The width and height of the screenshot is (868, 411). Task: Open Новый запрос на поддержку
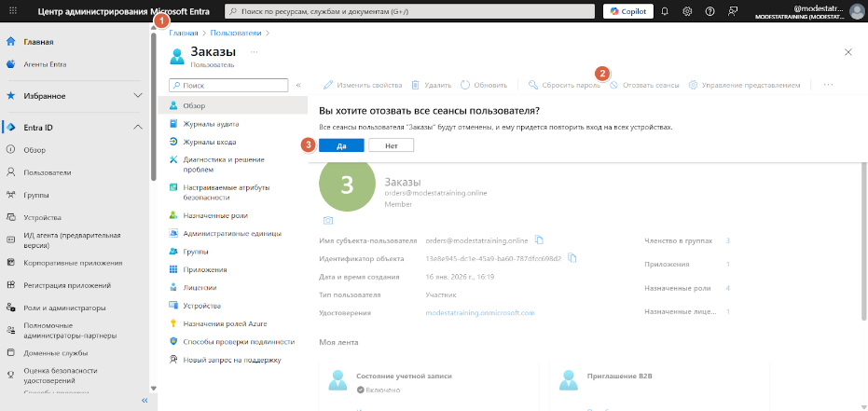coord(232,360)
